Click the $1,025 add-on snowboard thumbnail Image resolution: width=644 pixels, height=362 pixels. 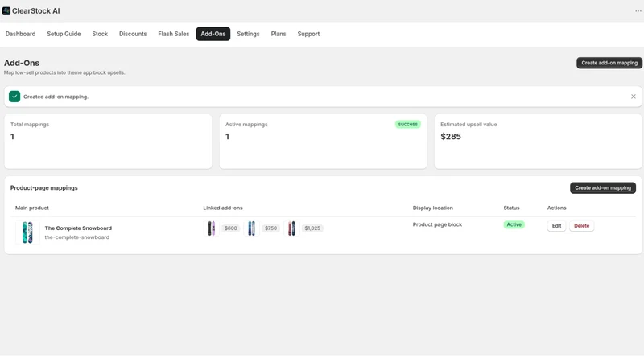pyautogui.click(x=291, y=228)
